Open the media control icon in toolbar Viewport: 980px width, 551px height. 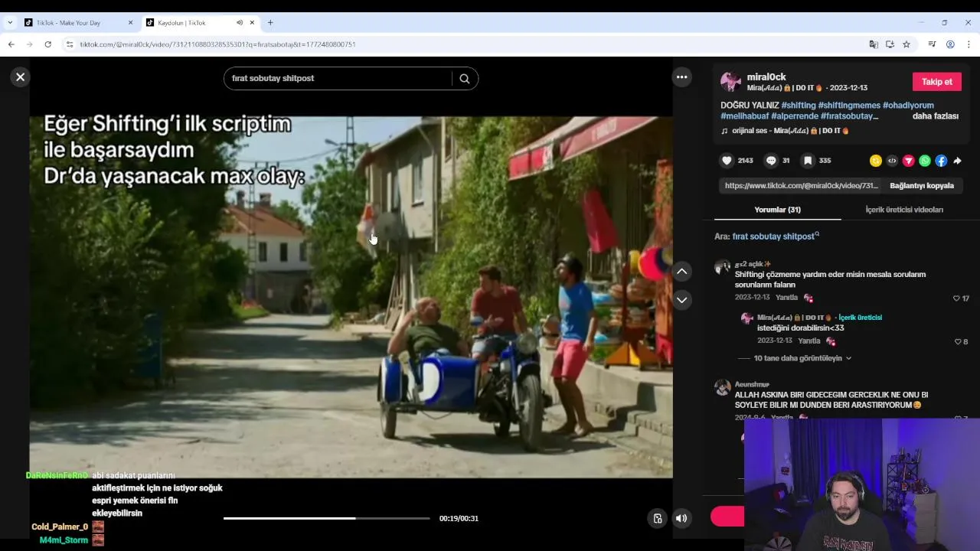click(x=932, y=44)
